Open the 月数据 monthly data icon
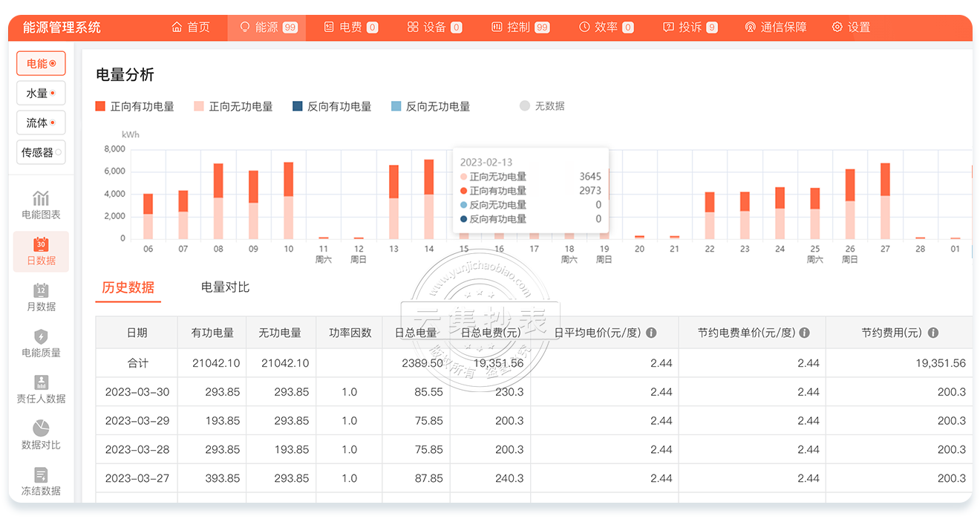 [x=41, y=290]
